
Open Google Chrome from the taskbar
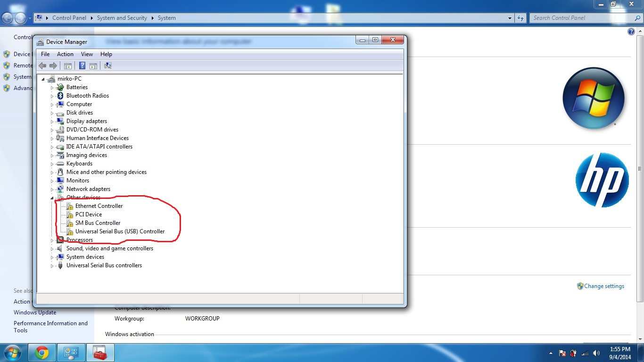click(x=41, y=353)
